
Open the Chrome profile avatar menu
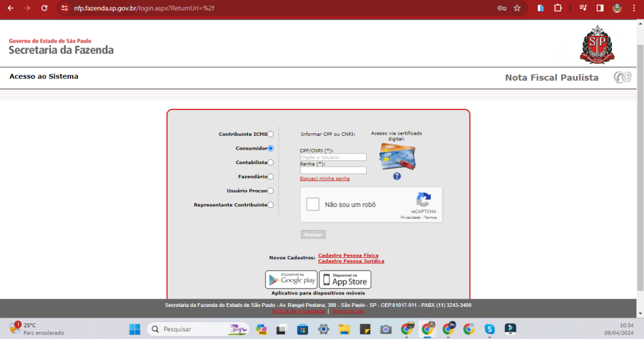point(617,8)
